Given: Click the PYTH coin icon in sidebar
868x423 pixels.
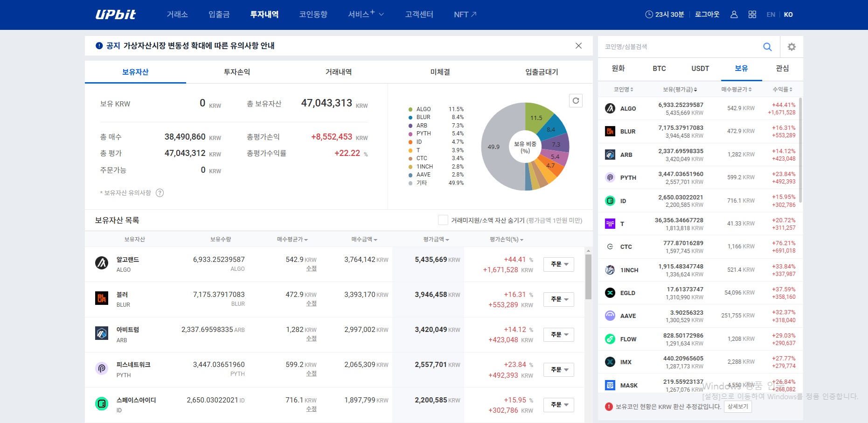Looking at the screenshot, I should [610, 177].
